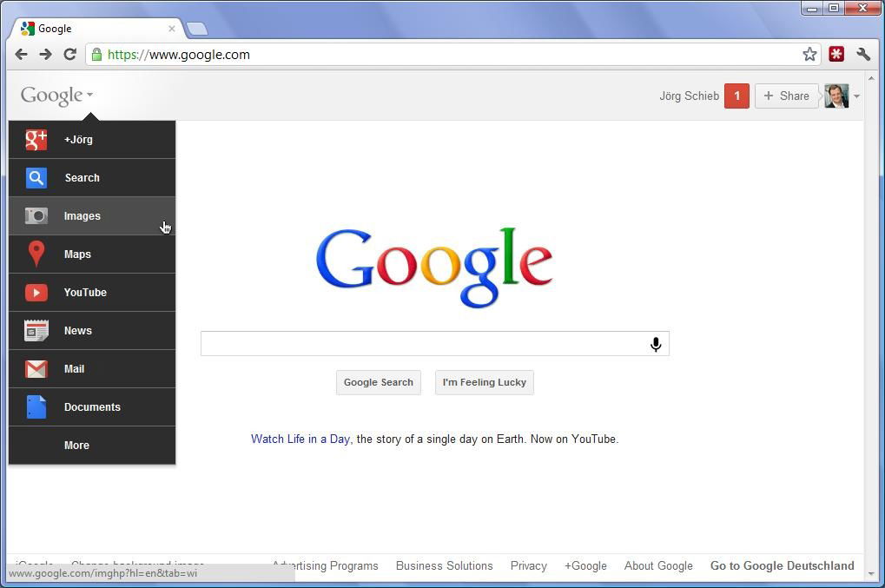885x588 pixels.
Task: Open the red notifications counter
Action: tap(736, 96)
